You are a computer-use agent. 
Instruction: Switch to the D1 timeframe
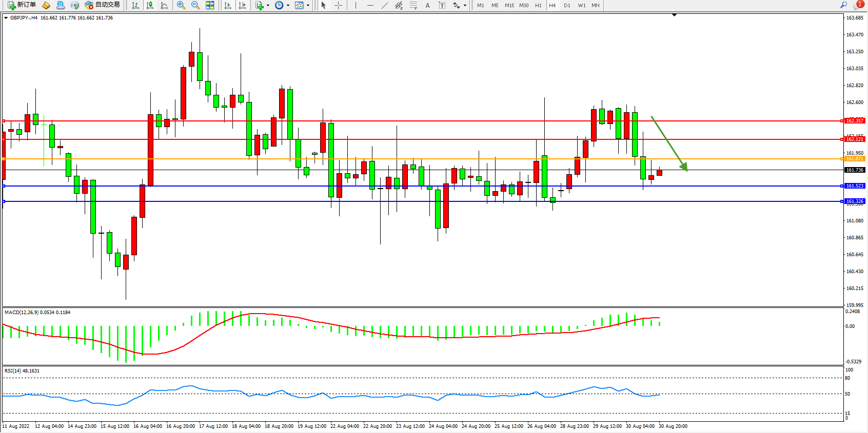[x=567, y=6]
